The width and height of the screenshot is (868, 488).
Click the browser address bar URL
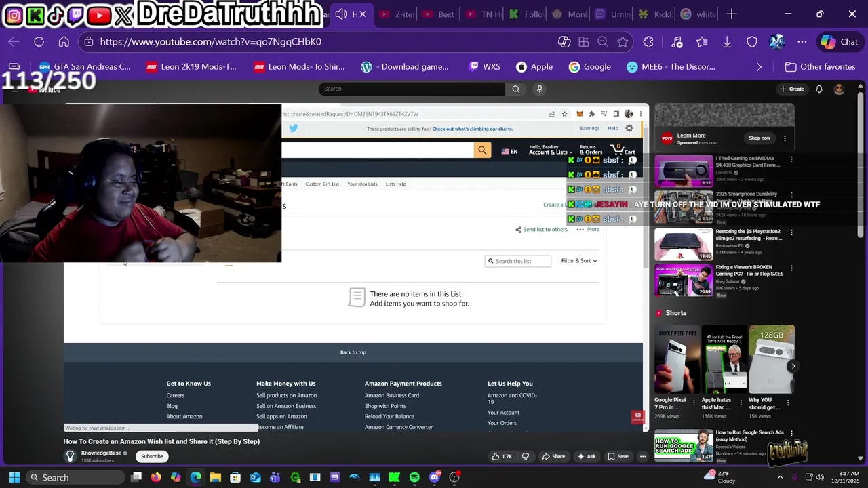pos(211,42)
